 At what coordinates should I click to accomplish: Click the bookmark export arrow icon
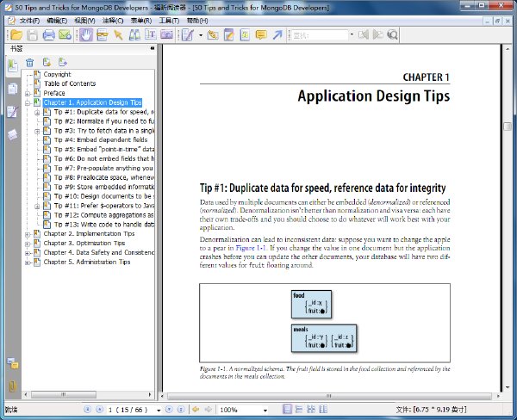(x=63, y=62)
